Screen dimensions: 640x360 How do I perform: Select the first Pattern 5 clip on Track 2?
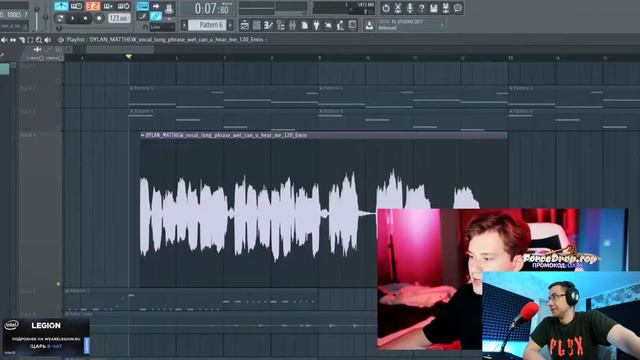pos(223,97)
